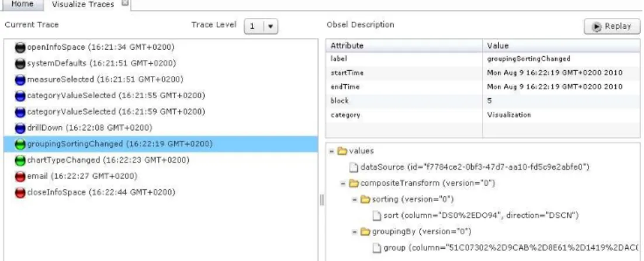Select the openInfoSpace trace entry
The height and width of the screenshot is (261, 644).
(x=160, y=47)
